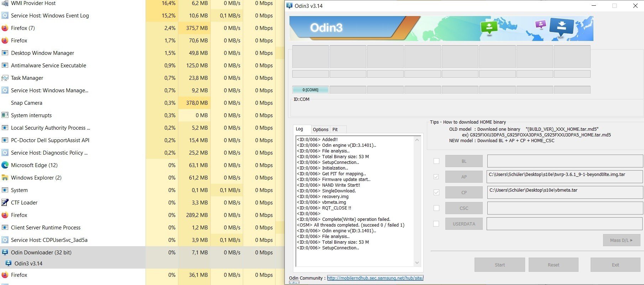The image size is (644, 285).
Task: Click the Odin3 title bar app icon
Action: coord(289,6)
